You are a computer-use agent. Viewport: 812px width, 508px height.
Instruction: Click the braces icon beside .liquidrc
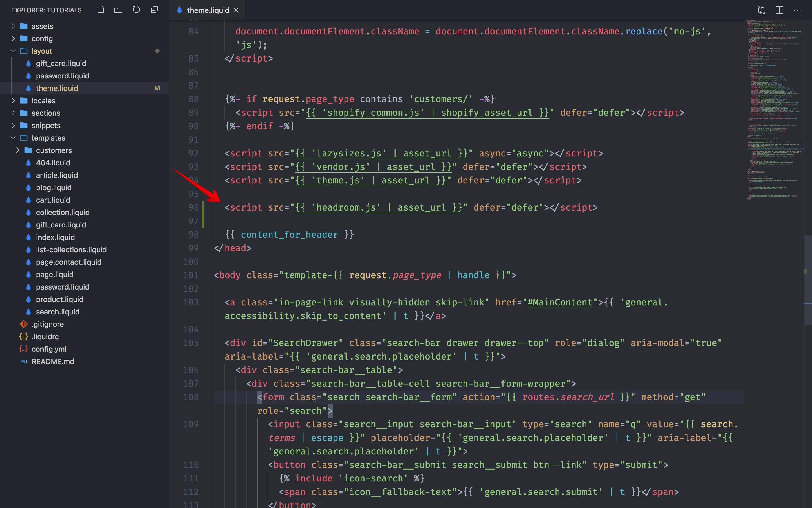coord(23,337)
